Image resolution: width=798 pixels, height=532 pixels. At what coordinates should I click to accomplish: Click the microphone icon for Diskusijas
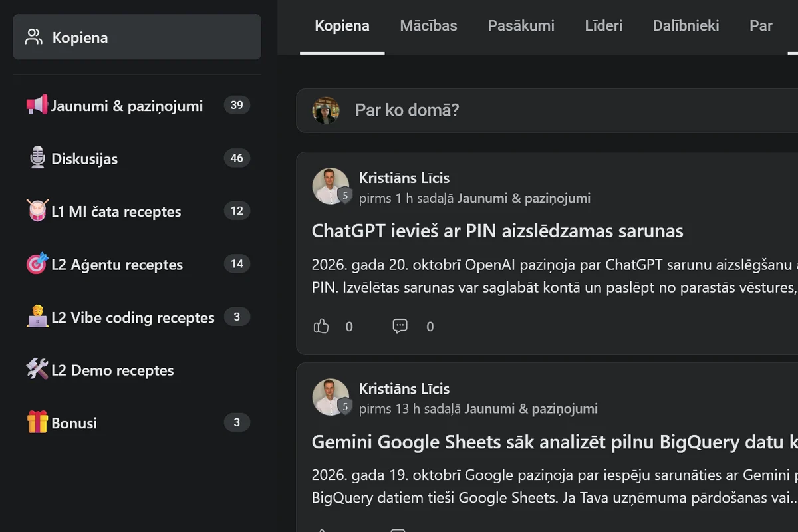tap(37, 158)
